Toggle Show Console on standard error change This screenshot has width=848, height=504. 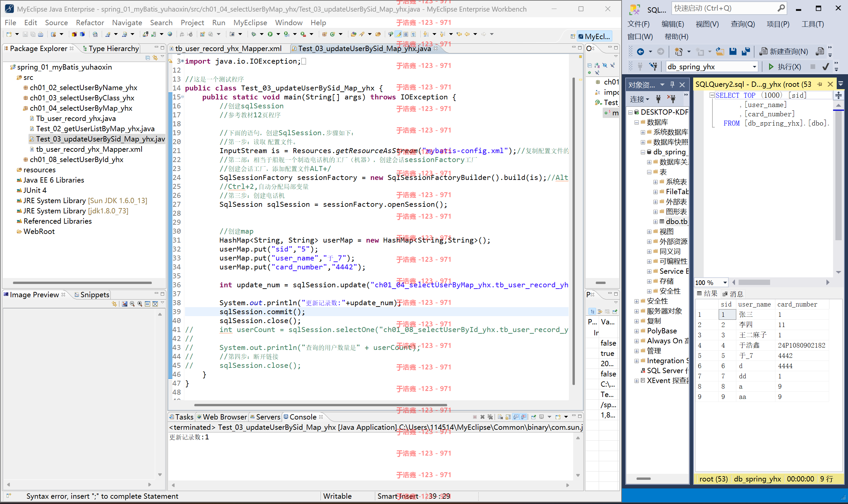524,417
